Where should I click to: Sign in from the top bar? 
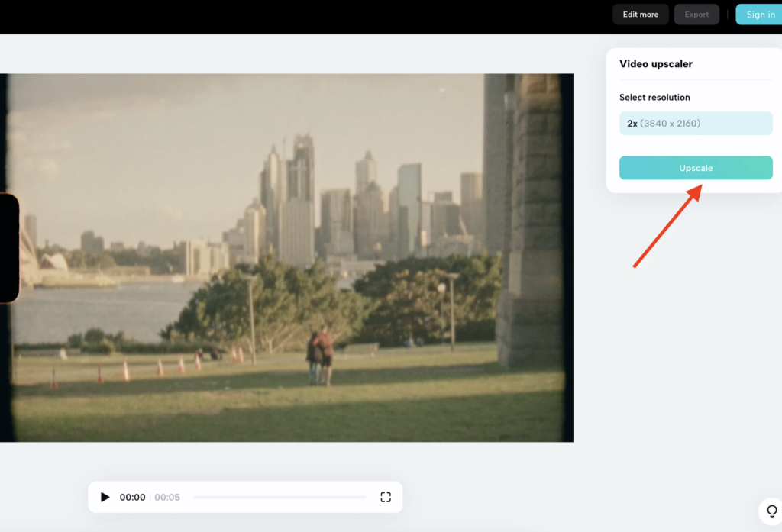tap(759, 15)
